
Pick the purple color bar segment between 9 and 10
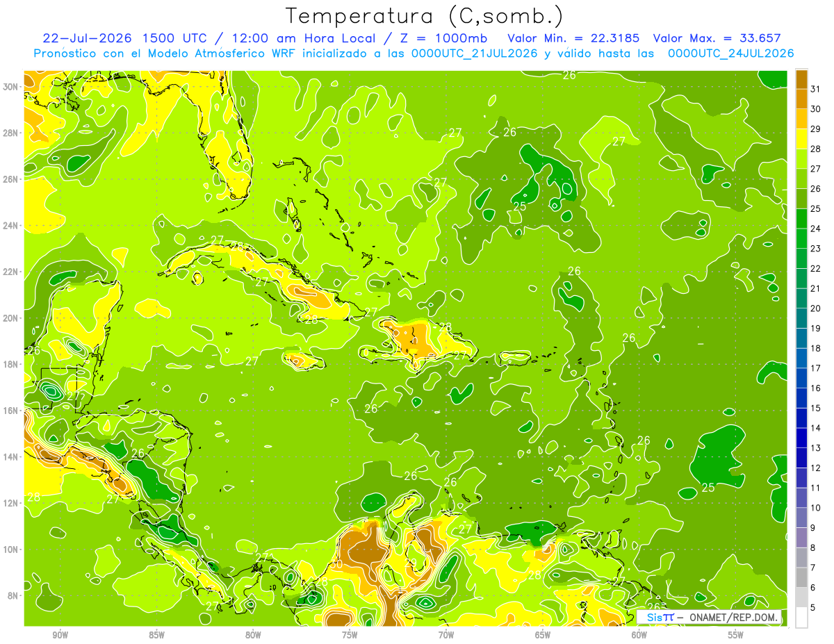[x=801, y=518]
